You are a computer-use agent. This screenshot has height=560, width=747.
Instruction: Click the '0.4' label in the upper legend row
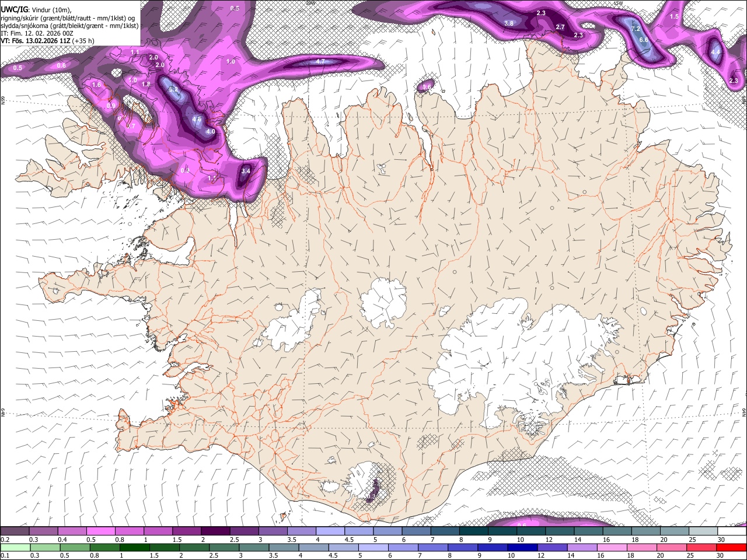pyautogui.click(x=62, y=540)
